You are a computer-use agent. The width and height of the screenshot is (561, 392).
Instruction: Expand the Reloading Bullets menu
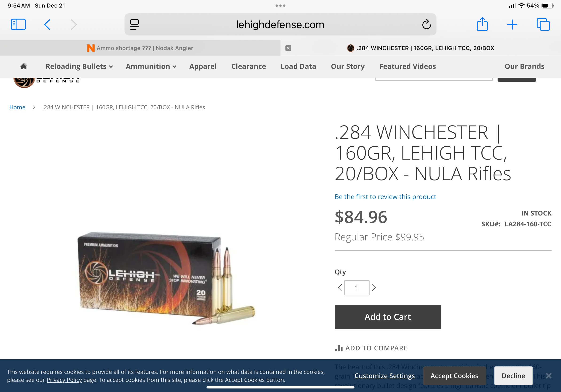pyautogui.click(x=79, y=67)
